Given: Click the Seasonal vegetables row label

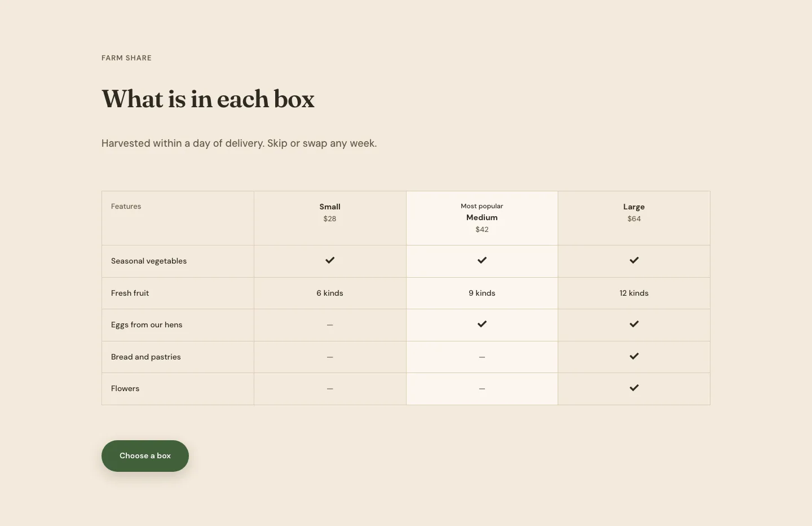Looking at the screenshot, I should (x=149, y=261).
